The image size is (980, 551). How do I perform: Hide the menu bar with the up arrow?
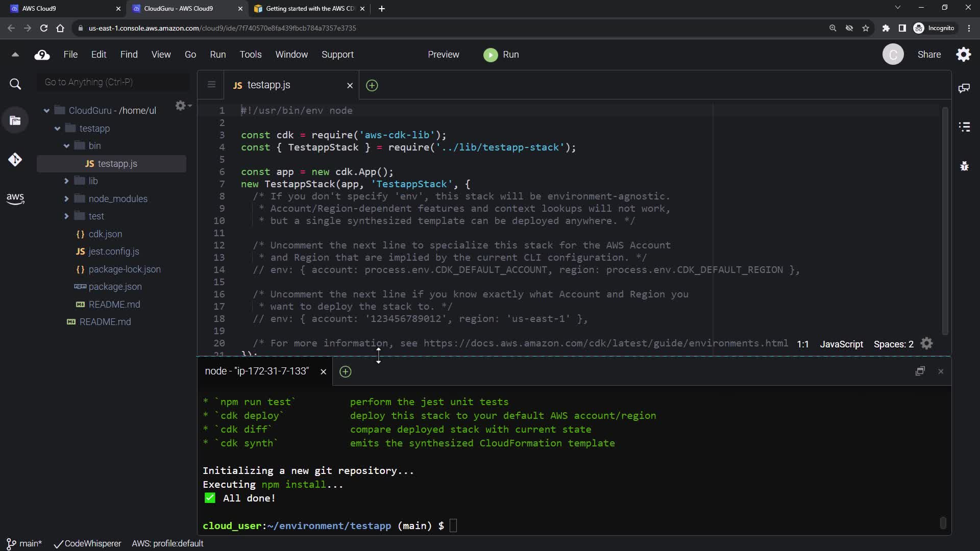coord(15,55)
